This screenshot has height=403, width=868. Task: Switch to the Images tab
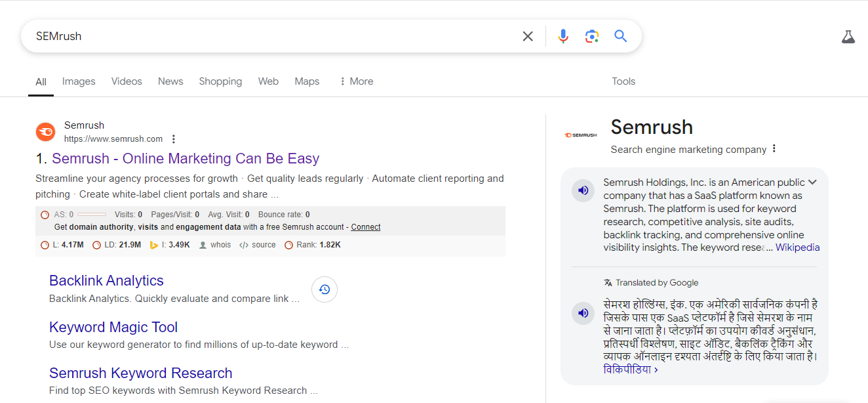click(x=79, y=81)
